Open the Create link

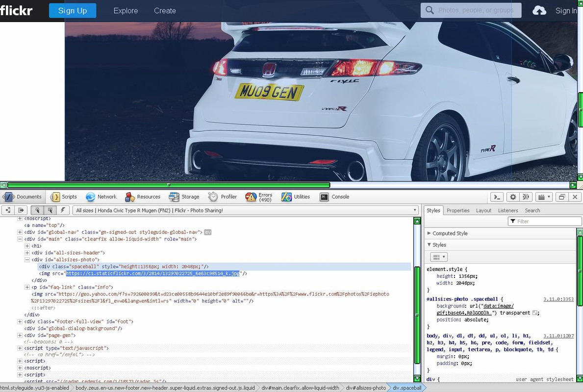(165, 11)
